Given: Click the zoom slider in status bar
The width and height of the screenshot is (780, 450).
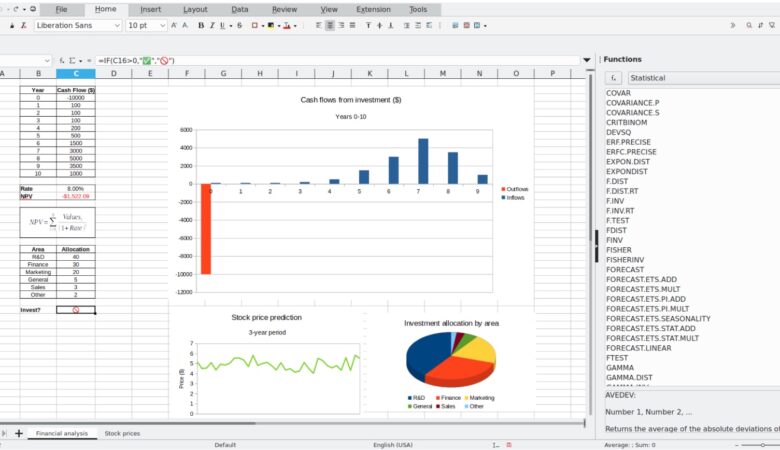Looking at the screenshot, I should click(x=765, y=444).
